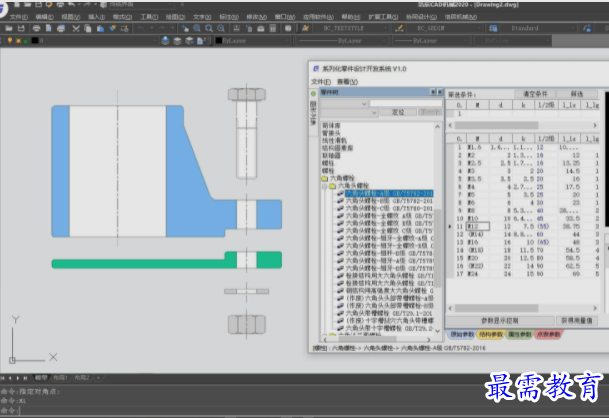This screenshot has height=418, width=609.
Task: Click the calculator icon in the toolbar
Action: pos(273,28)
